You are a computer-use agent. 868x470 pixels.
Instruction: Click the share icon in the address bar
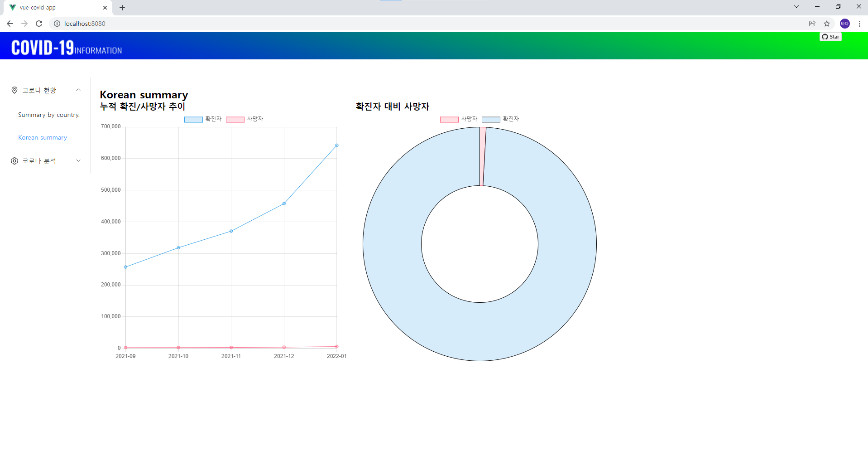(x=811, y=24)
